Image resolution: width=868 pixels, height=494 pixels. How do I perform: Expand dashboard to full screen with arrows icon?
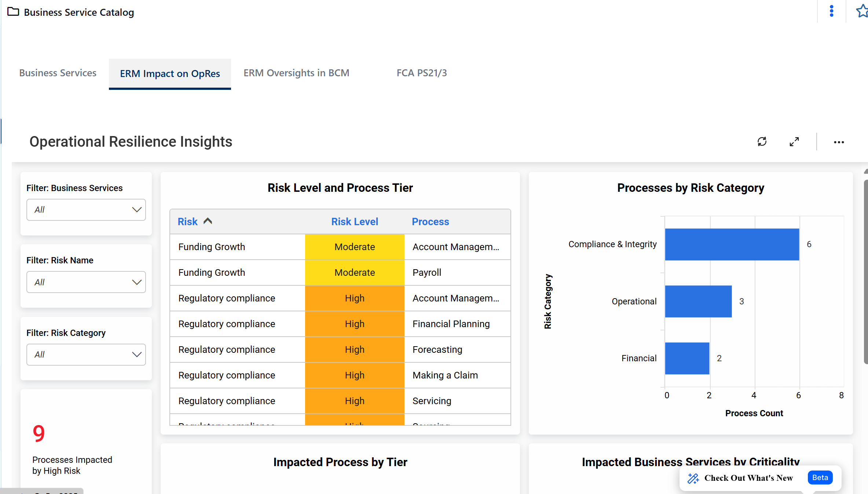point(794,142)
